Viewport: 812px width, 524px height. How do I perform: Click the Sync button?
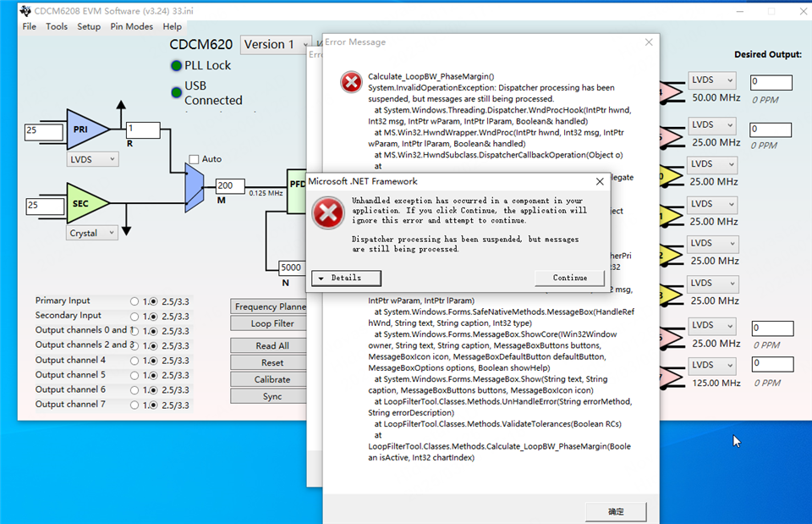pos(269,396)
